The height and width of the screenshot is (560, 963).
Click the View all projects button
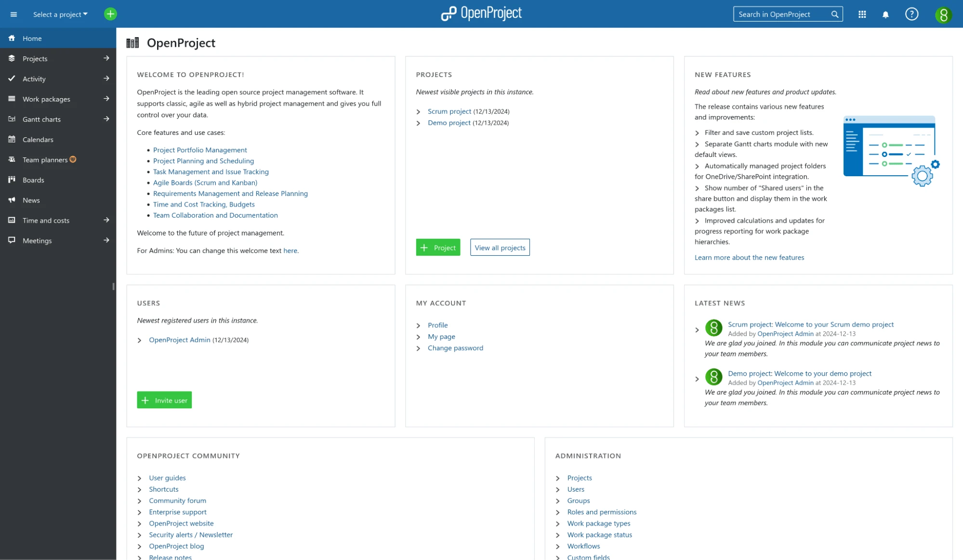[500, 247]
